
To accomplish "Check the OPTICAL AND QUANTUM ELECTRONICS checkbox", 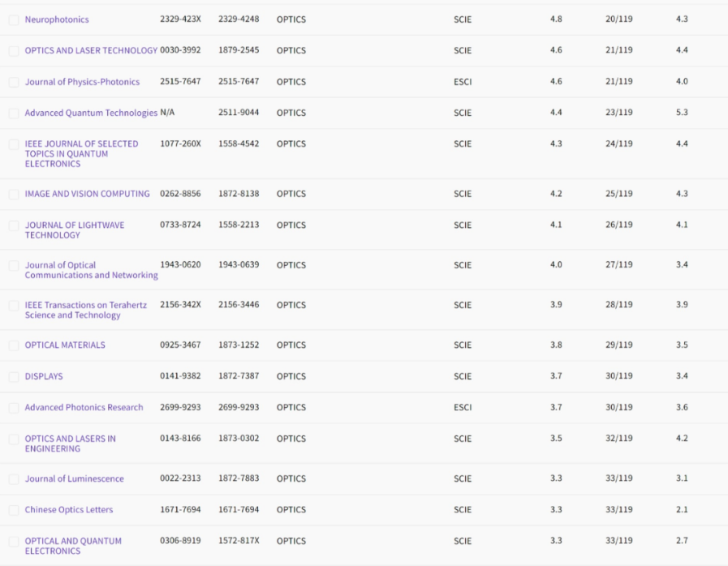I will coord(14,542).
